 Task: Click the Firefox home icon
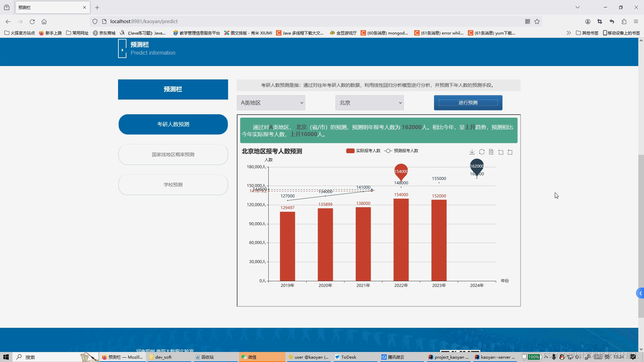44,21
